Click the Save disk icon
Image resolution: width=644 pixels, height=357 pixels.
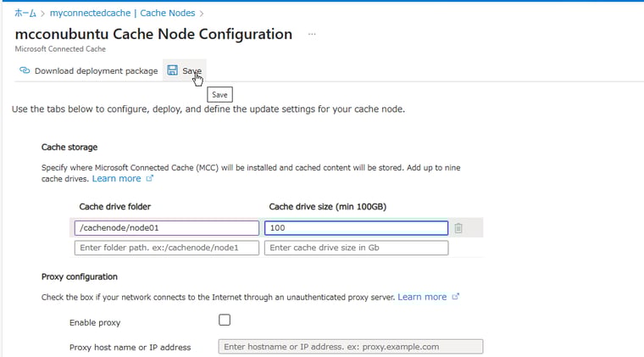[173, 70]
